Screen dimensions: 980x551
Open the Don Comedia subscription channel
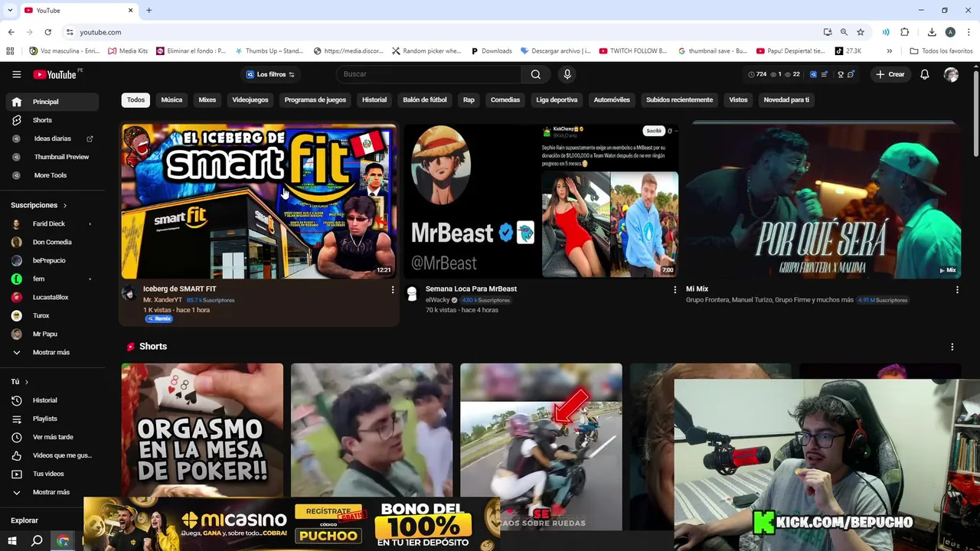coord(52,242)
